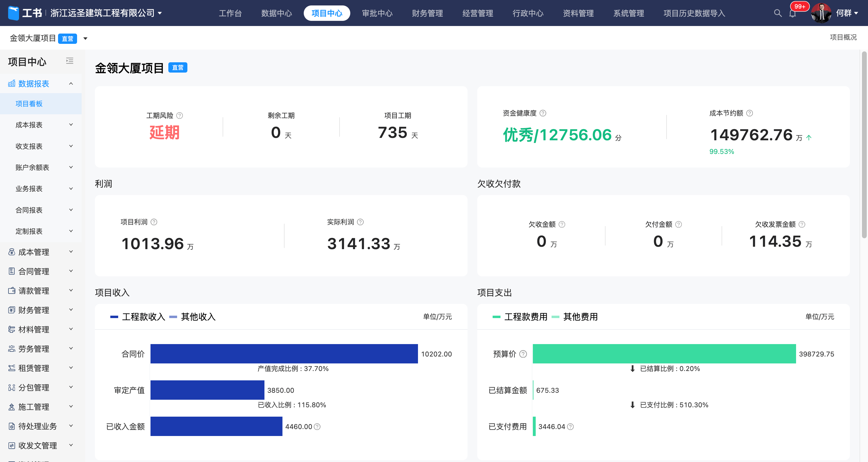This screenshot has height=462, width=868.
Task: Click the 项目概况 link
Action: pos(843,37)
